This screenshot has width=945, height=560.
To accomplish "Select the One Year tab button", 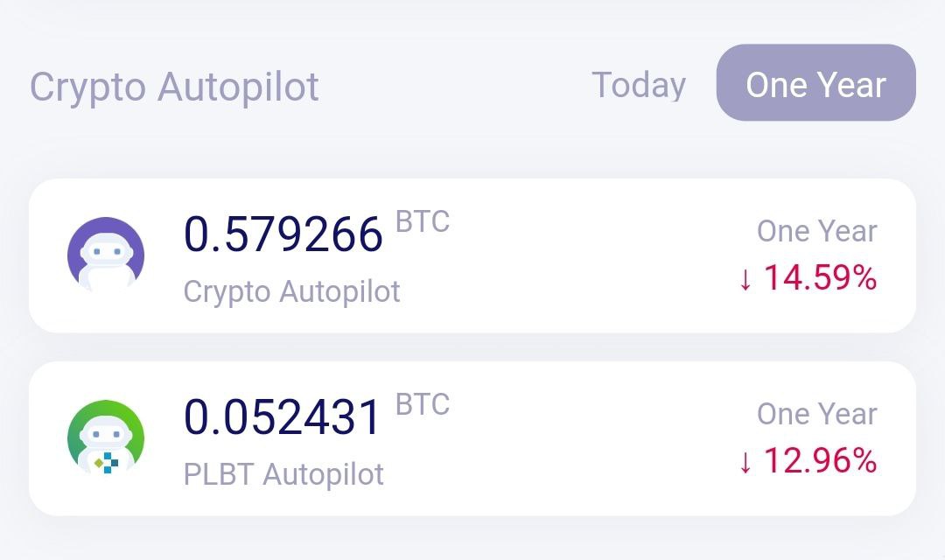I will pos(816,82).
